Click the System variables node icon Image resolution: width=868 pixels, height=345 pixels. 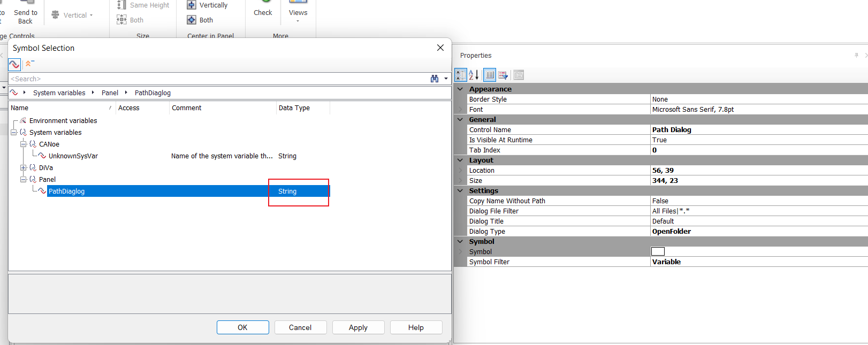[24, 132]
